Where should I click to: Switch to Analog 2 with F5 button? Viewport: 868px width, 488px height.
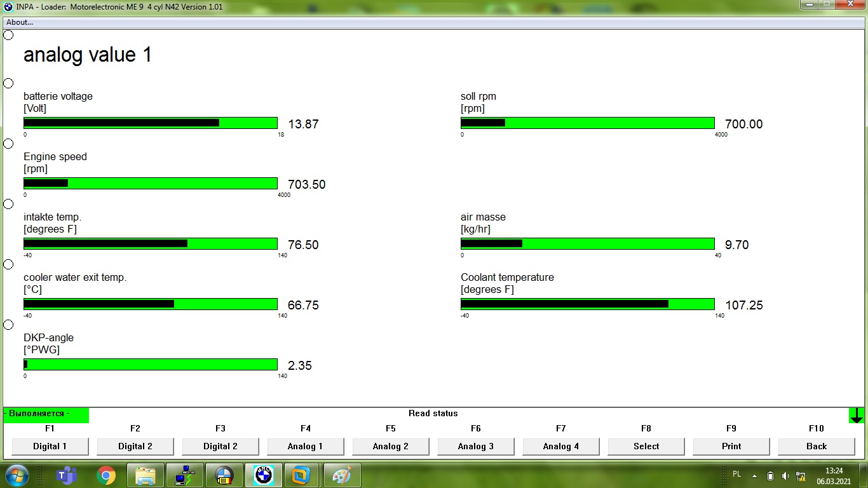pyautogui.click(x=390, y=446)
